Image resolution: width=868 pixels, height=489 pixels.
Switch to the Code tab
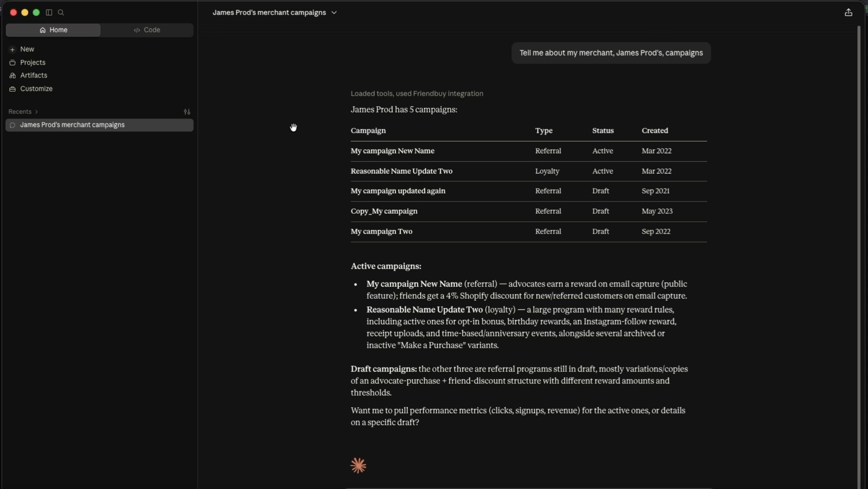(147, 30)
